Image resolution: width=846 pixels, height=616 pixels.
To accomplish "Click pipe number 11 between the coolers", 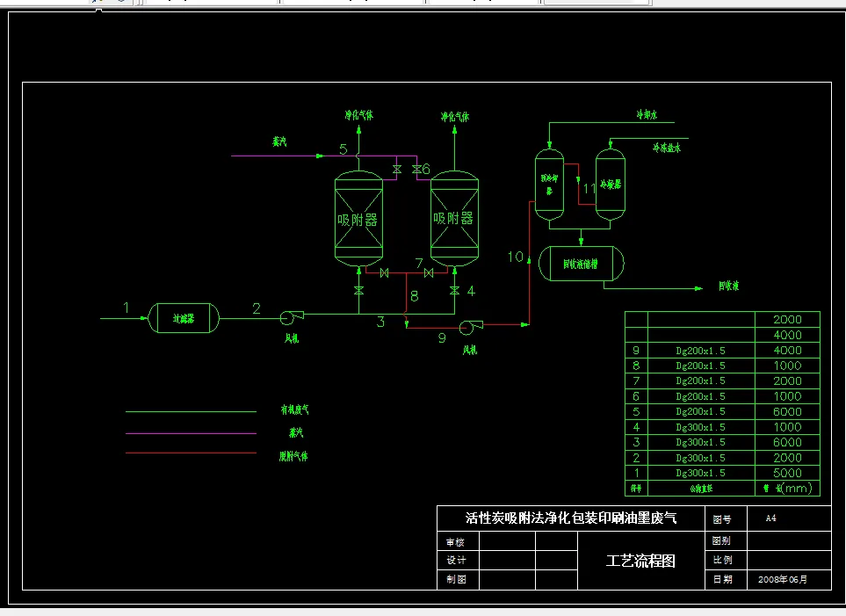I will pos(589,188).
